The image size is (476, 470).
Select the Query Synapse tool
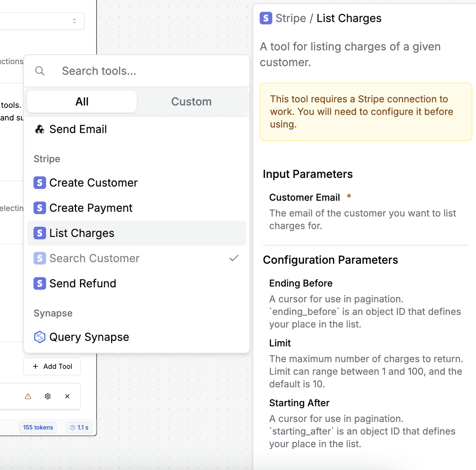click(x=137, y=337)
